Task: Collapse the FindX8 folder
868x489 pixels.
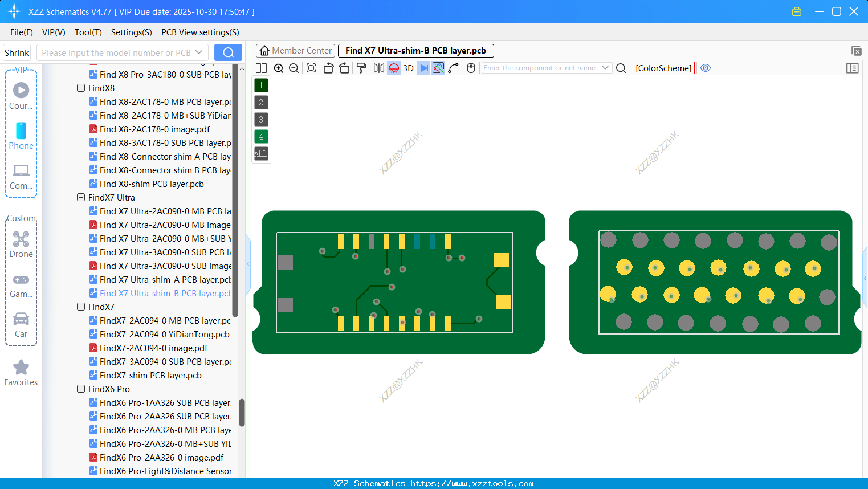Action: click(81, 88)
